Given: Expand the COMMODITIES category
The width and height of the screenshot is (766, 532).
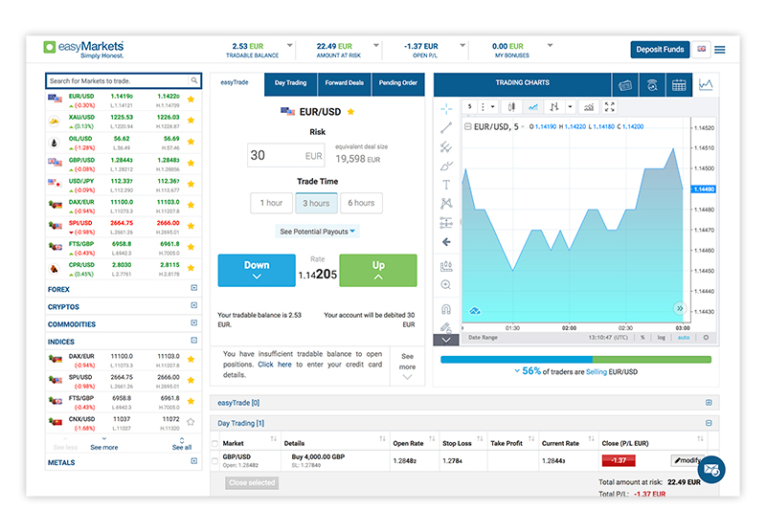Looking at the screenshot, I should [x=194, y=322].
